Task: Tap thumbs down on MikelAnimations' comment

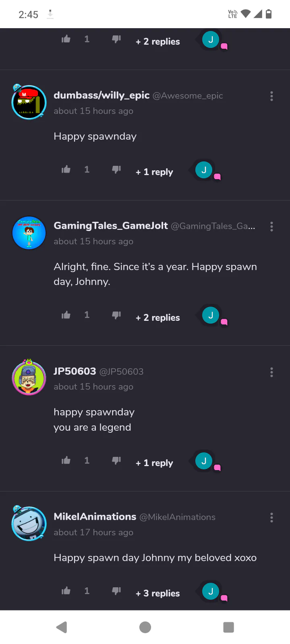Action: pyautogui.click(x=116, y=590)
